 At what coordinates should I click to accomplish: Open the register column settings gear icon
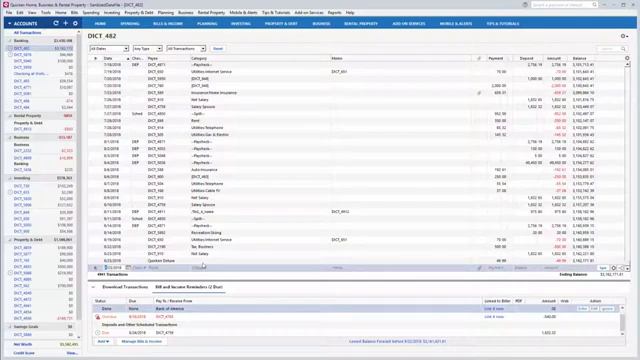point(627,58)
